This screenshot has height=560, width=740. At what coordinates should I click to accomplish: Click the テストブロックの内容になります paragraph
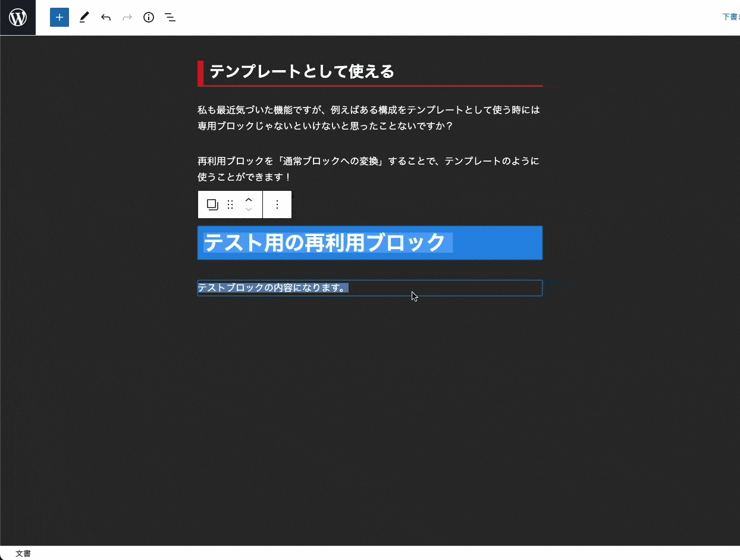pyautogui.click(x=272, y=288)
